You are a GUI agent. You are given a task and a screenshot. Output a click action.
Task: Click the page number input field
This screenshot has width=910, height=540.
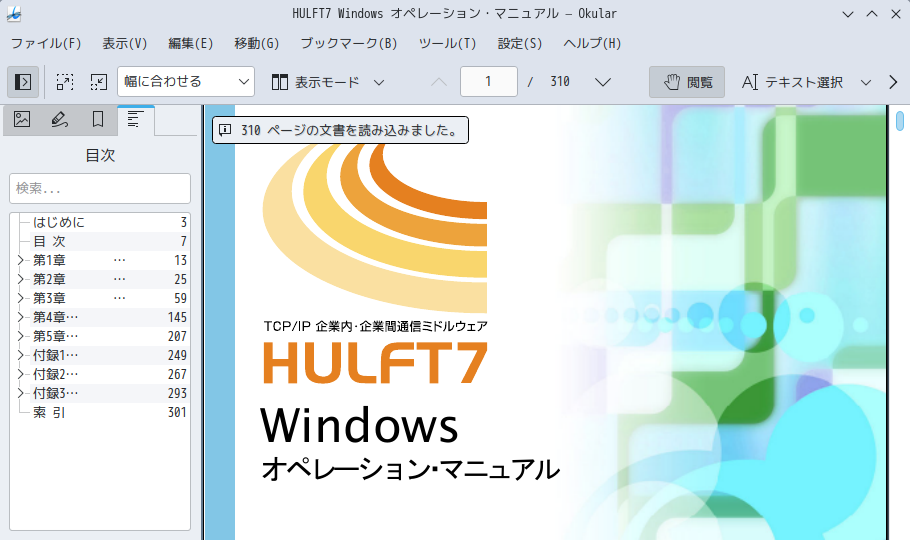click(489, 81)
